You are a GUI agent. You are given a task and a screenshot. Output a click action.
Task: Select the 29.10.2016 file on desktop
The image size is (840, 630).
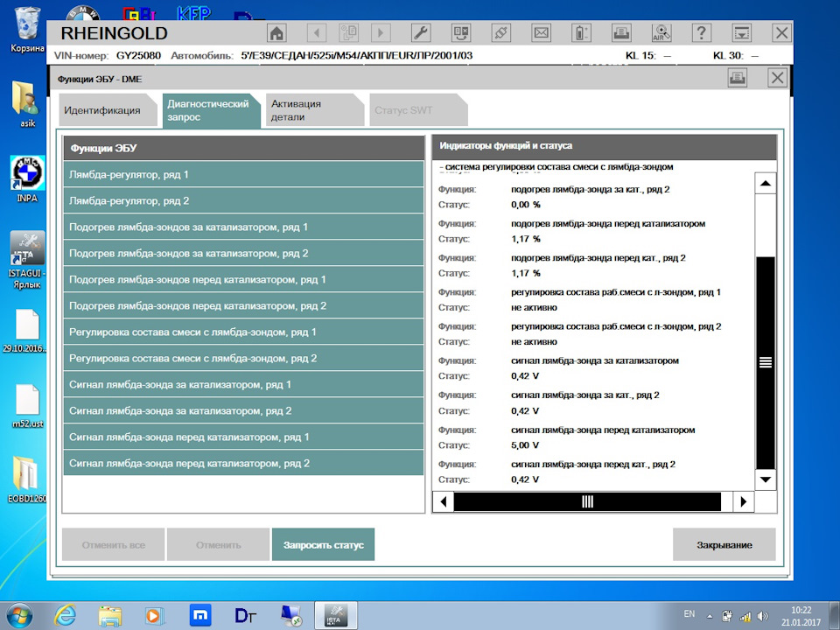[25, 331]
